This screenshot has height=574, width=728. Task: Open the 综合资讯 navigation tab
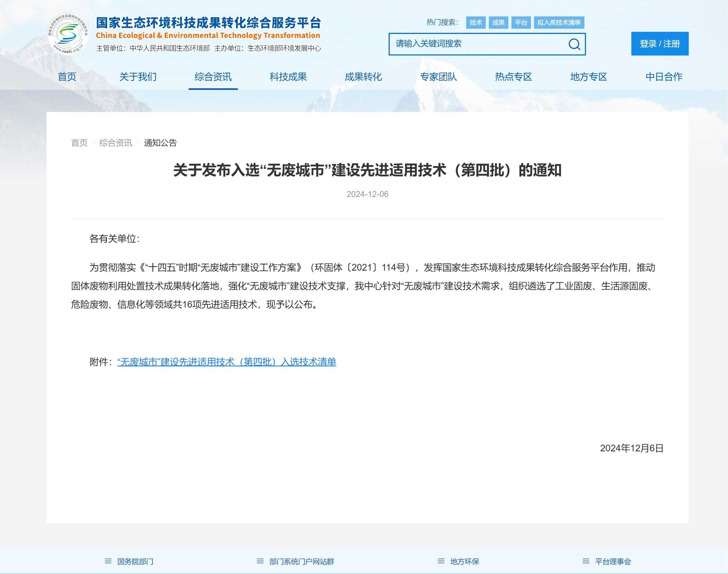tap(213, 77)
